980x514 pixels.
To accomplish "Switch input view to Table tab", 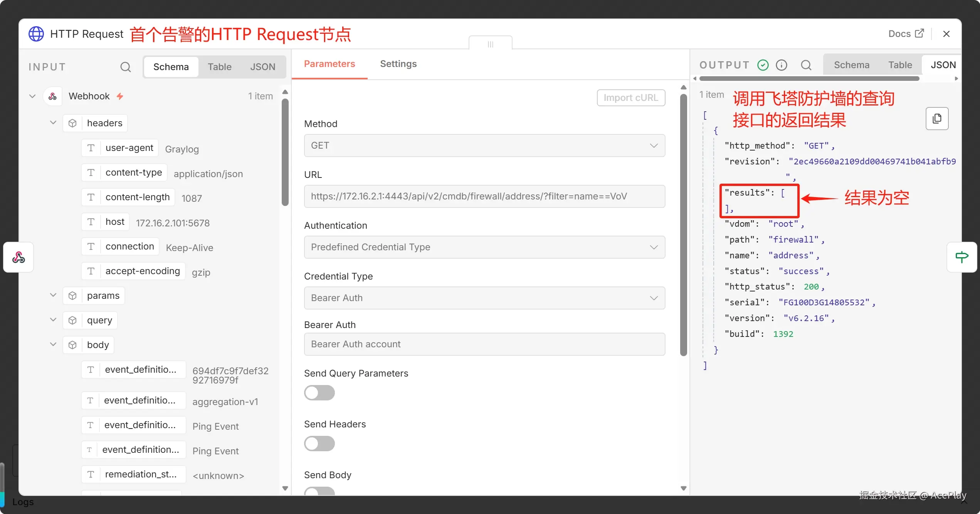I will pos(219,67).
